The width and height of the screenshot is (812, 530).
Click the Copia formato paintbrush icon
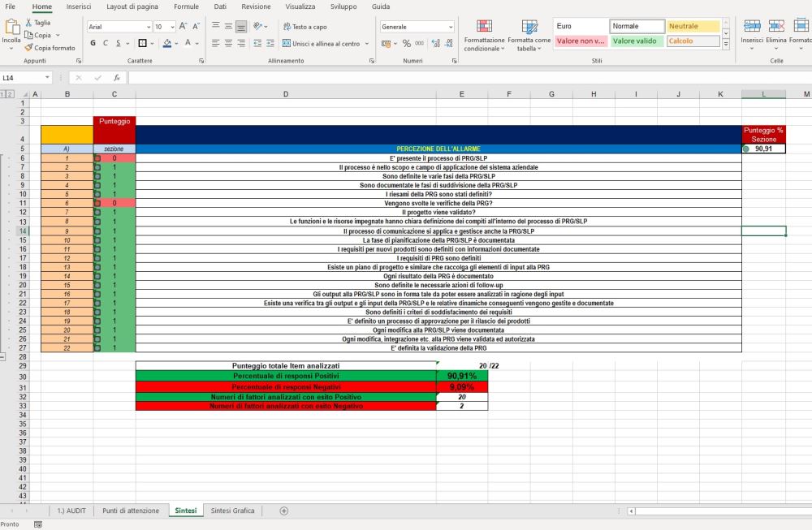click(x=28, y=48)
